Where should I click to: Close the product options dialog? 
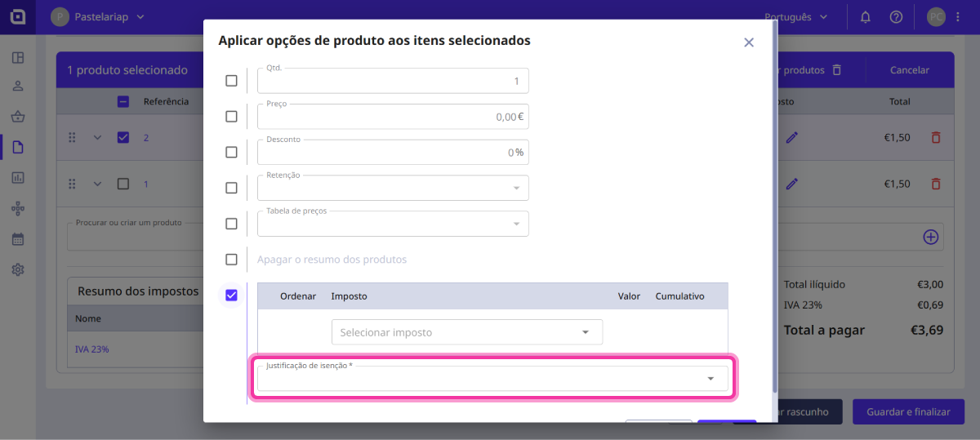(748, 42)
